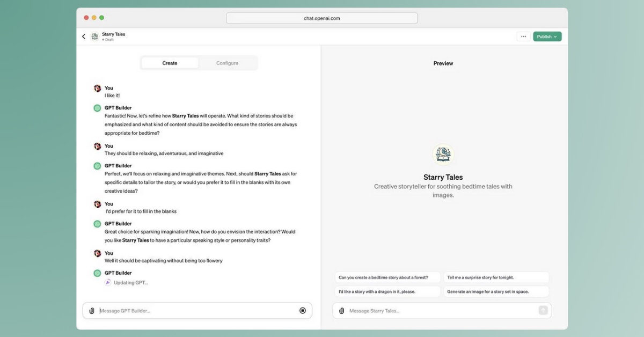
Task: Open the three-dots more options menu
Action: coord(523,36)
